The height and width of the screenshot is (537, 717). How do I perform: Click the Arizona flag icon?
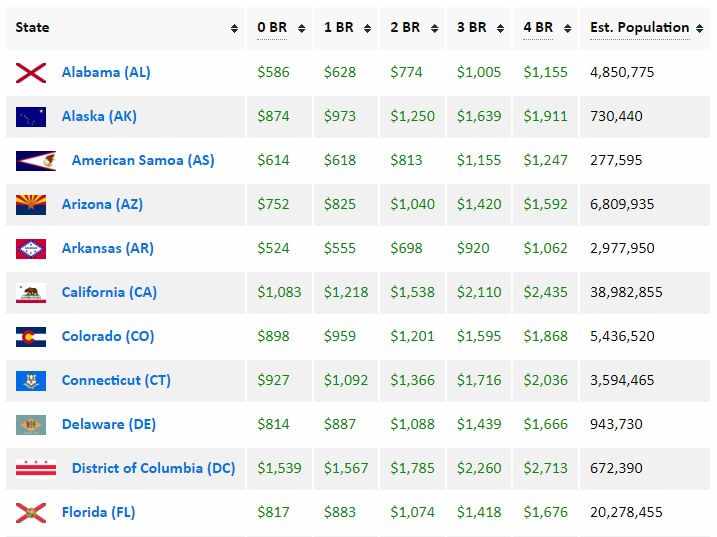pos(31,204)
